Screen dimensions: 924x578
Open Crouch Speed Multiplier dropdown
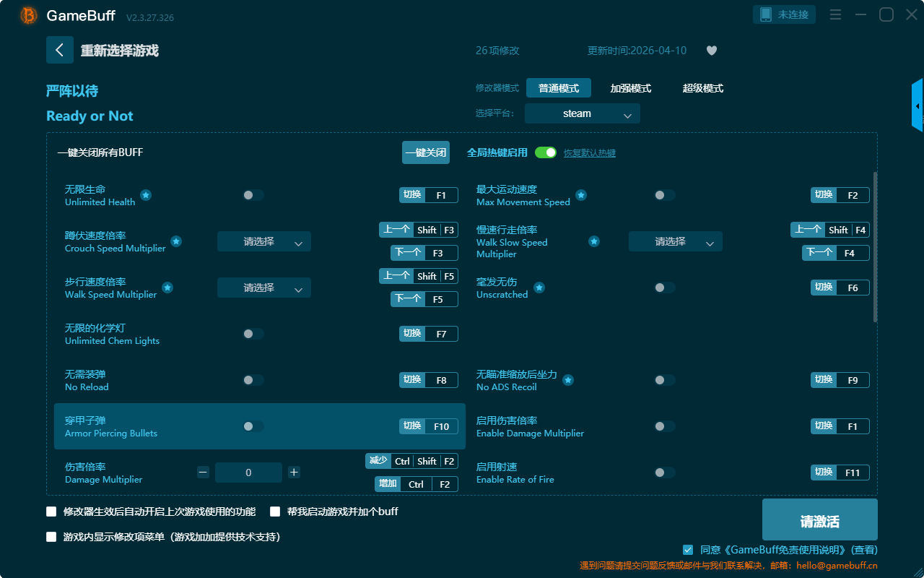(x=263, y=242)
